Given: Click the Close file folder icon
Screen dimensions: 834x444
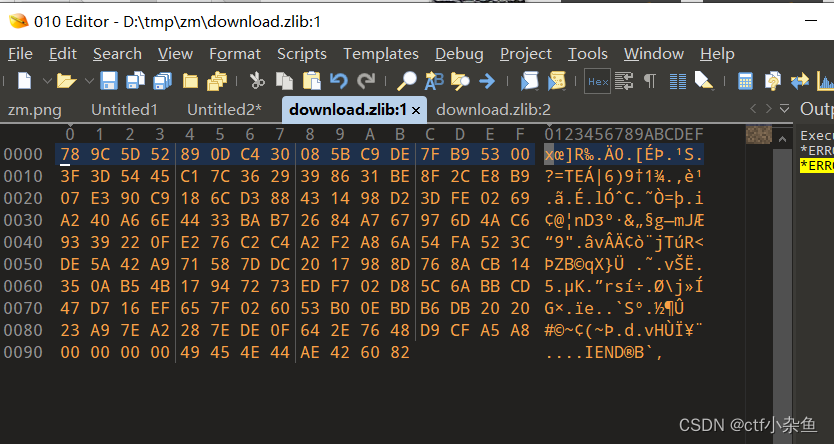Looking at the screenshot, I should coord(190,81).
